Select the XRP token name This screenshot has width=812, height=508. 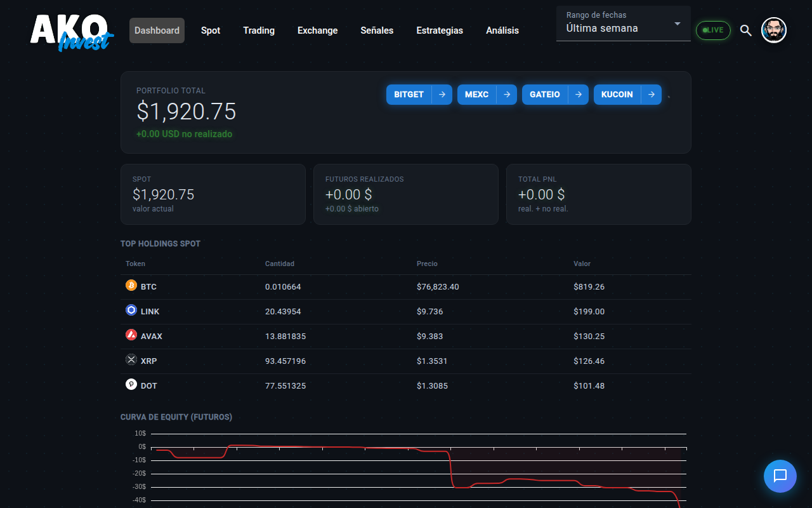click(149, 361)
